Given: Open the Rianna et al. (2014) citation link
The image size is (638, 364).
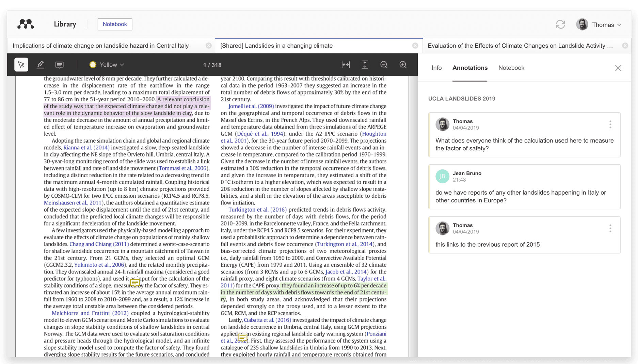Looking at the screenshot, I should (x=86, y=147).
